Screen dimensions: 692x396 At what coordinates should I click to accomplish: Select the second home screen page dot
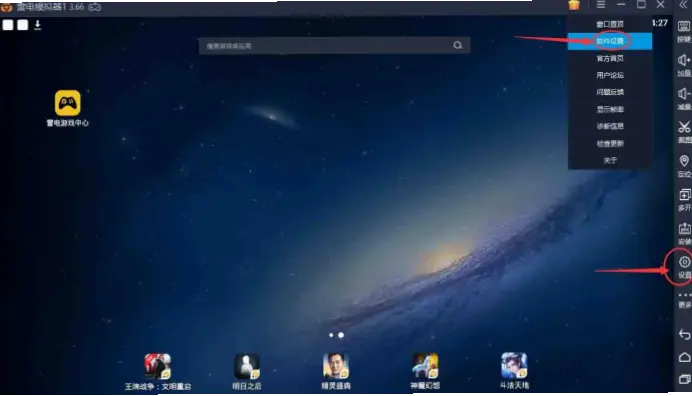click(341, 335)
